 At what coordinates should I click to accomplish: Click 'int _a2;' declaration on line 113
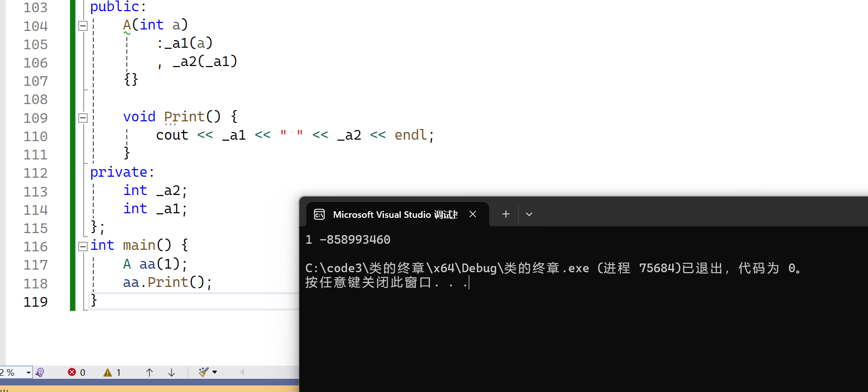click(x=155, y=190)
